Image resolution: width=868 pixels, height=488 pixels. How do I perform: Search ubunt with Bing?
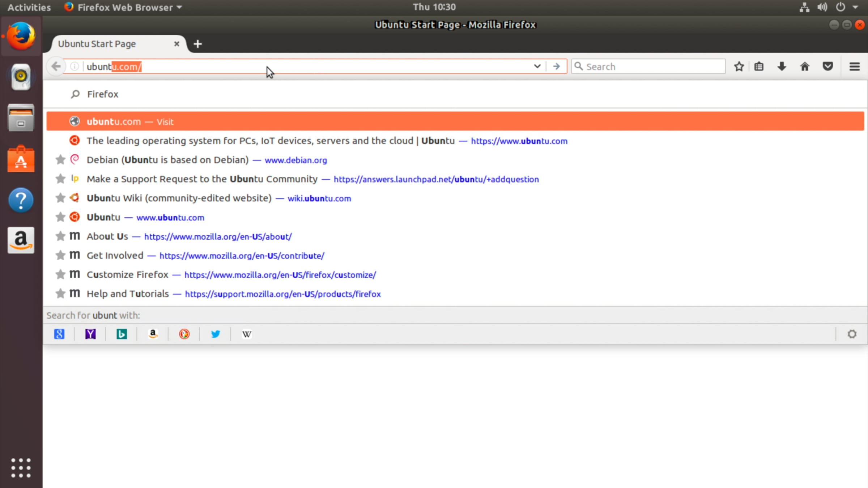click(122, 334)
